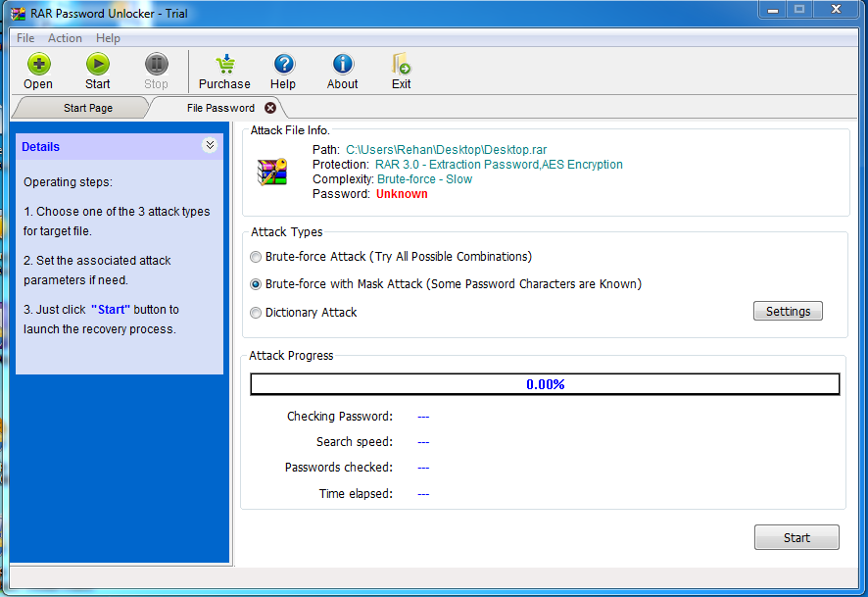Viewport: 868px width, 597px height.
Task: Click the Settings button
Action: (x=788, y=311)
